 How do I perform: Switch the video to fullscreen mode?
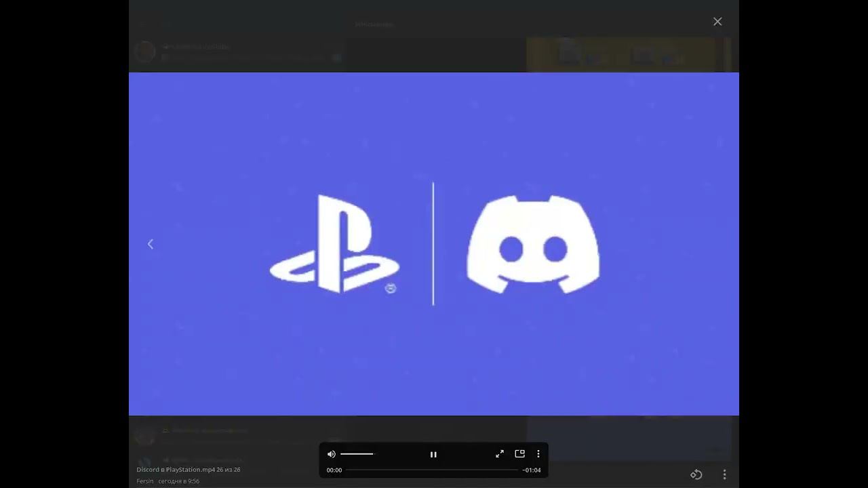pos(500,454)
